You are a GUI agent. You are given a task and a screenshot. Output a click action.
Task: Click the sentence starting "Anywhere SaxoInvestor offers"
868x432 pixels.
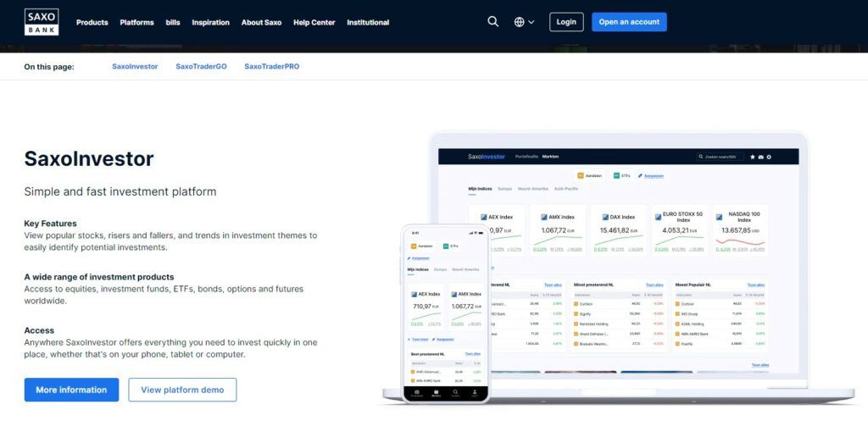coord(170,348)
